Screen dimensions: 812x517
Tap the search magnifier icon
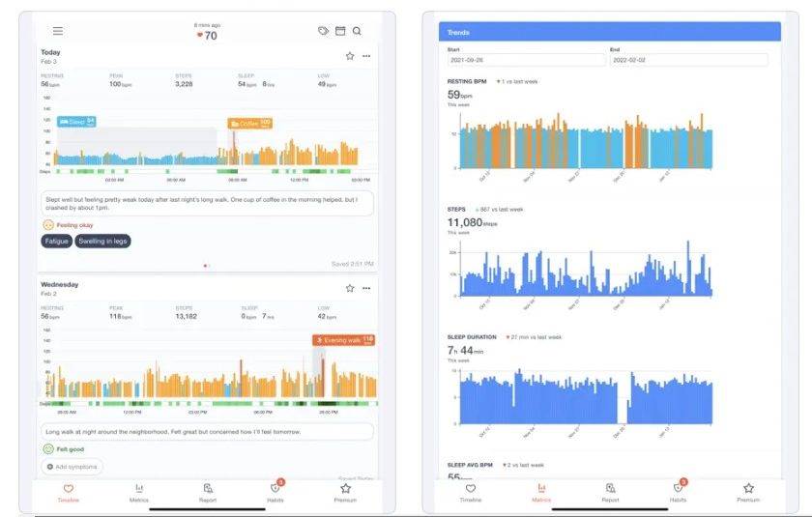[357, 31]
